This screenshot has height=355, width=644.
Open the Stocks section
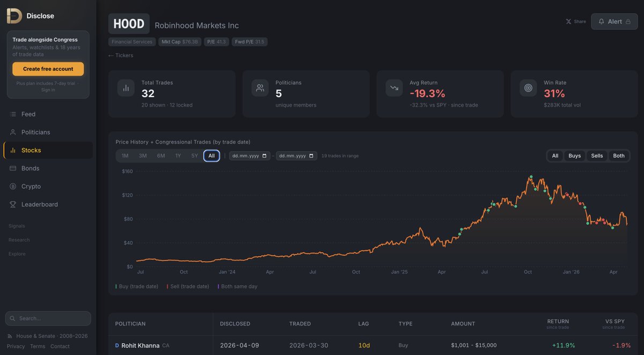pyautogui.click(x=48, y=150)
